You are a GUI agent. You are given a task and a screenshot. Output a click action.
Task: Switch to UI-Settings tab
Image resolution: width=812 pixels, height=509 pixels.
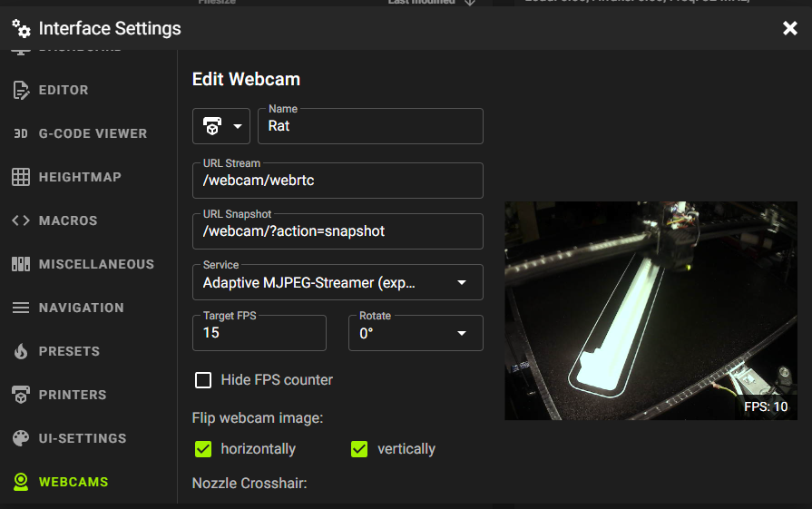pyautogui.click(x=83, y=438)
